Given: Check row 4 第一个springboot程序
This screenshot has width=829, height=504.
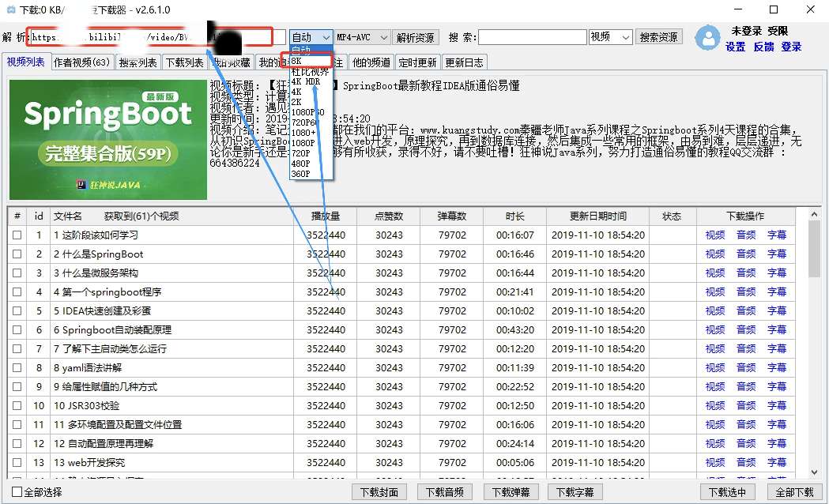Looking at the screenshot, I should (x=17, y=292).
